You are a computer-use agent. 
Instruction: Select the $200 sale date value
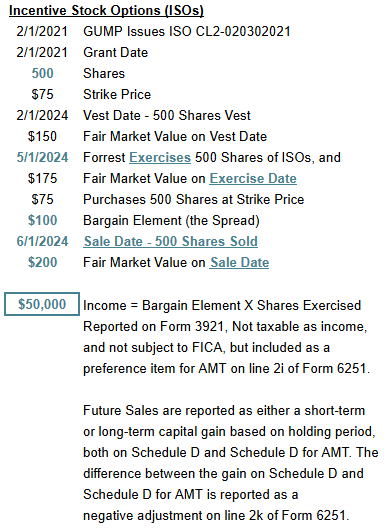click(x=42, y=262)
